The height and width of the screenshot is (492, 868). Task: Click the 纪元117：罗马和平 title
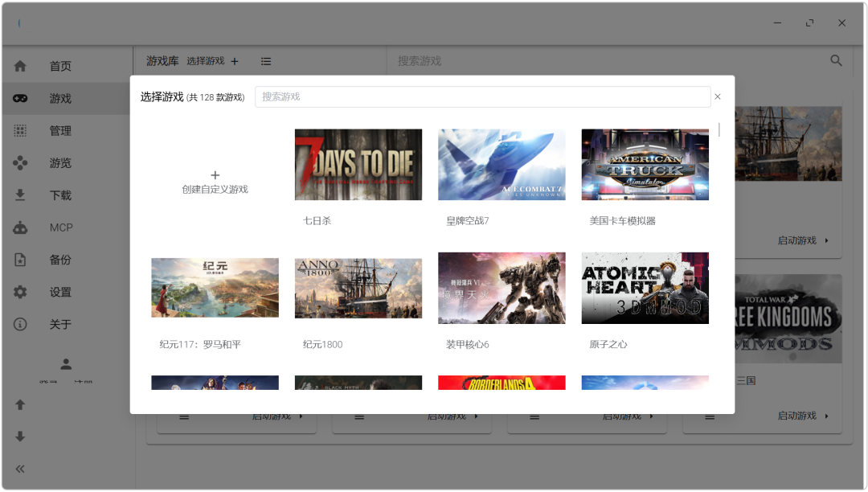pos(200,344)
